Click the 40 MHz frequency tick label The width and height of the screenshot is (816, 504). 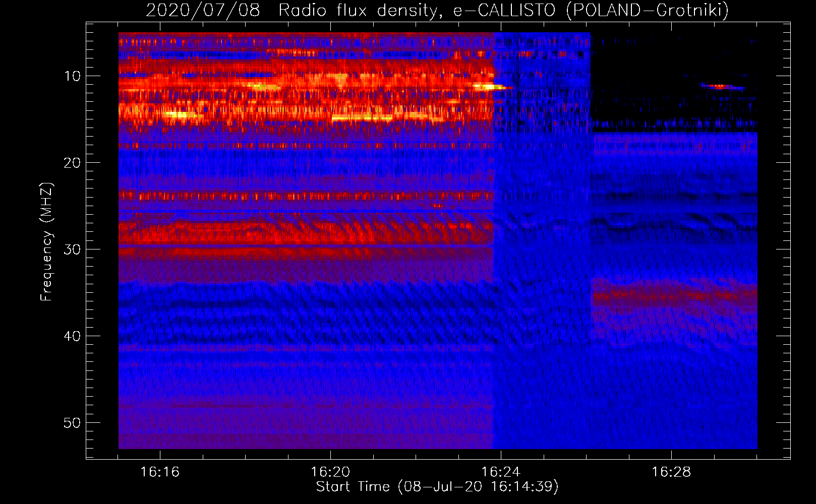72,336
